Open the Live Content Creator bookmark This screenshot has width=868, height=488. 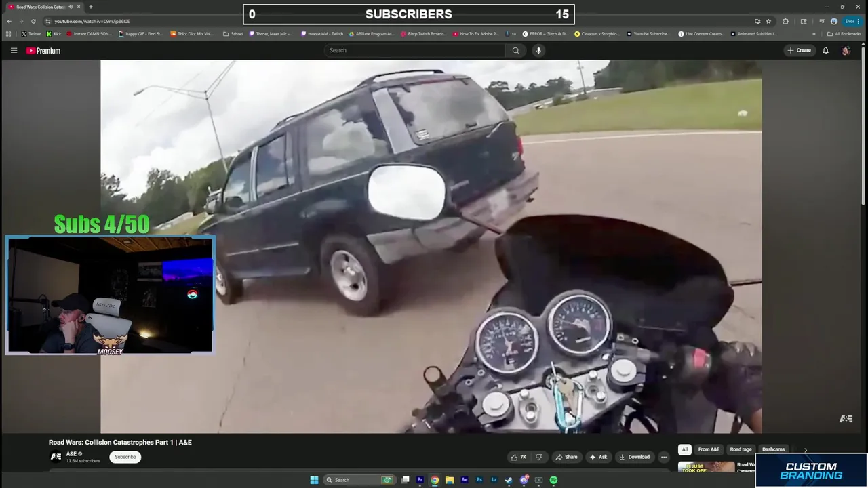(701, 33)
